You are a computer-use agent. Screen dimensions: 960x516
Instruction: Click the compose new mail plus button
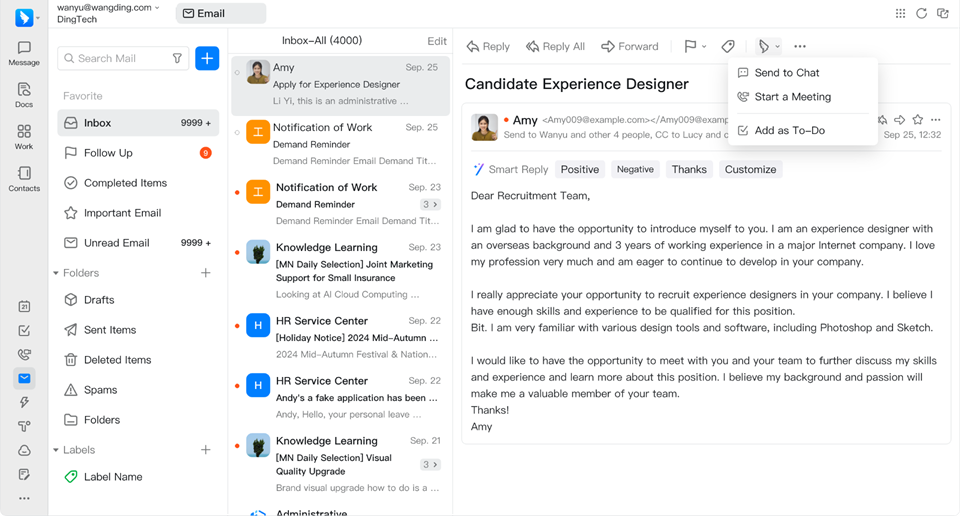pos(207,58)
